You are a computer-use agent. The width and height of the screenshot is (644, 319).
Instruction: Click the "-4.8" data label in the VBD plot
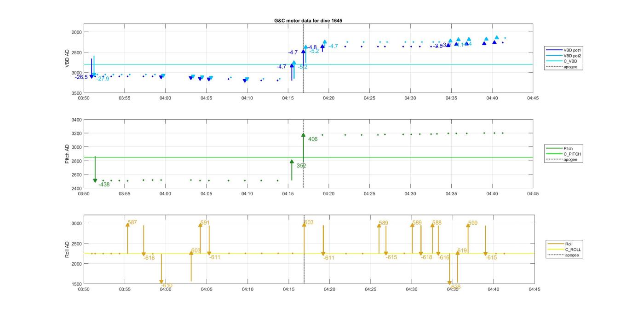tap(311, 47)
